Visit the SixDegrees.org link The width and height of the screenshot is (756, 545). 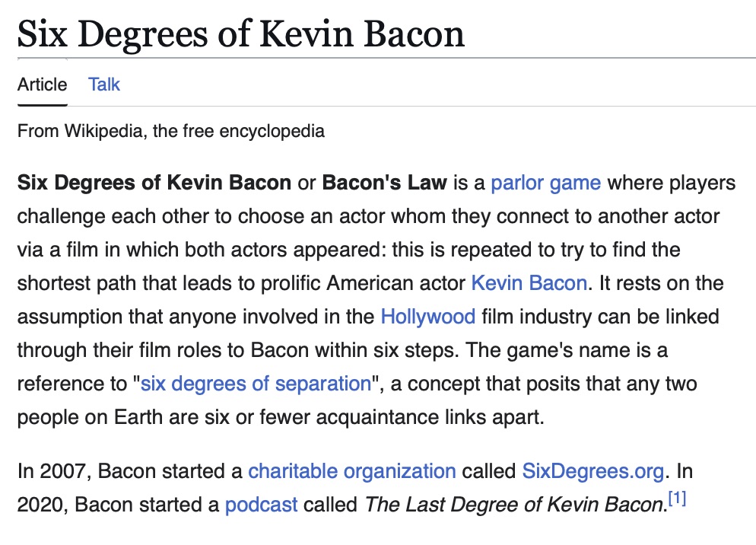point(592,470)
